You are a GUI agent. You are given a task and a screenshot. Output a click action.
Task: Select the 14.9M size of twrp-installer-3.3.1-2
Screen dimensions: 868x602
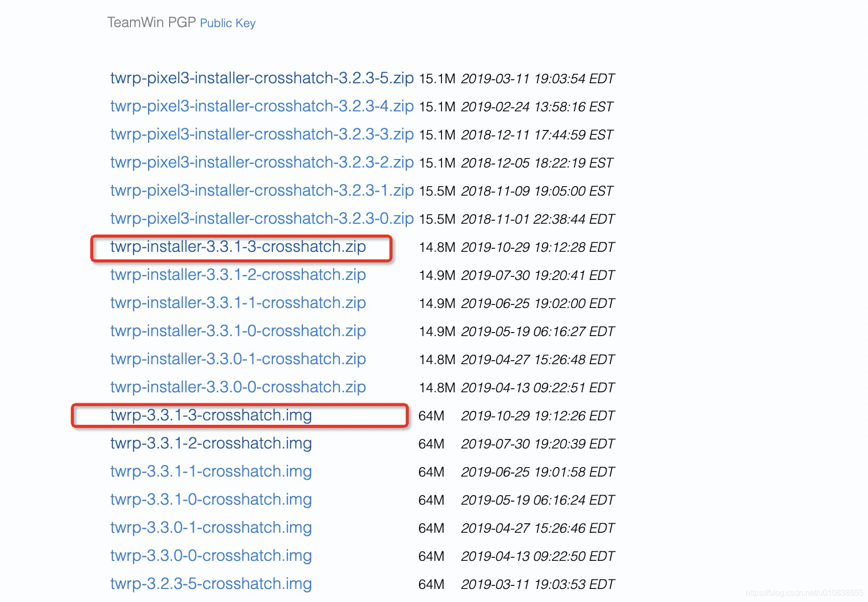[x=437, y=275]
